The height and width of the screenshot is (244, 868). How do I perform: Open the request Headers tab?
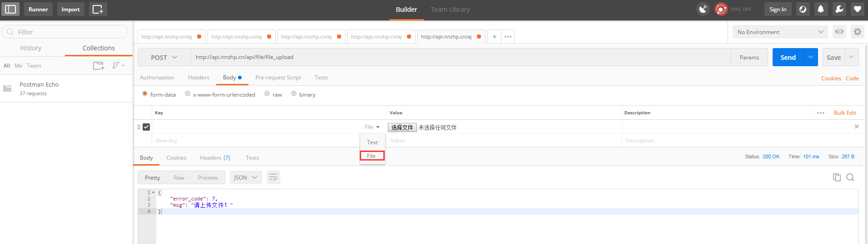[198, 78]
